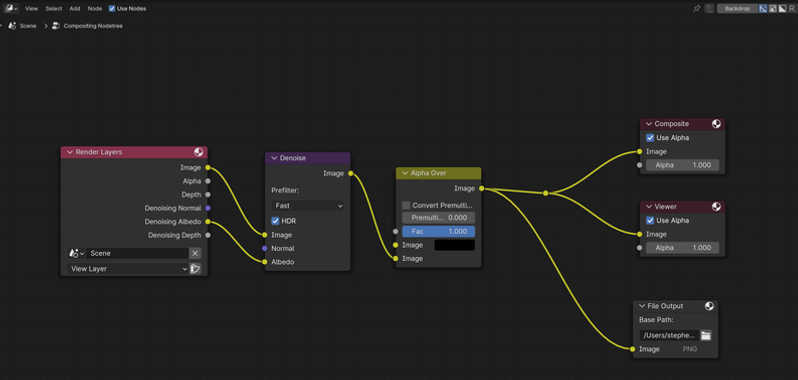Click the Denoising Normal output socket

pos(208,208)
